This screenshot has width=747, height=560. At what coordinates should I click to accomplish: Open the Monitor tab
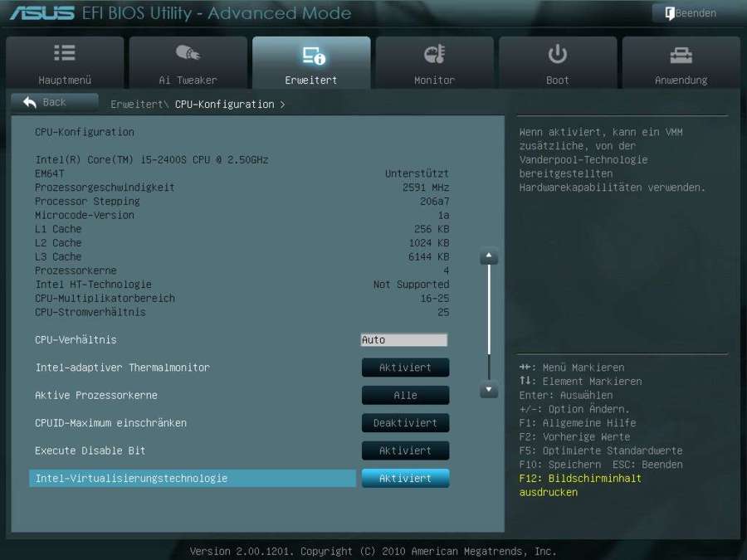click(434, 62)
